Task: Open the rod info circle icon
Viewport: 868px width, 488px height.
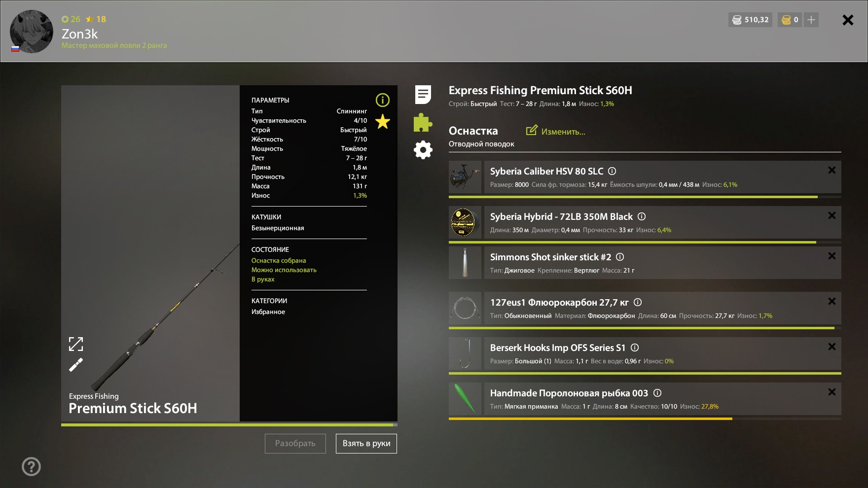Action: pyautogui.click(x=383, y=100)
